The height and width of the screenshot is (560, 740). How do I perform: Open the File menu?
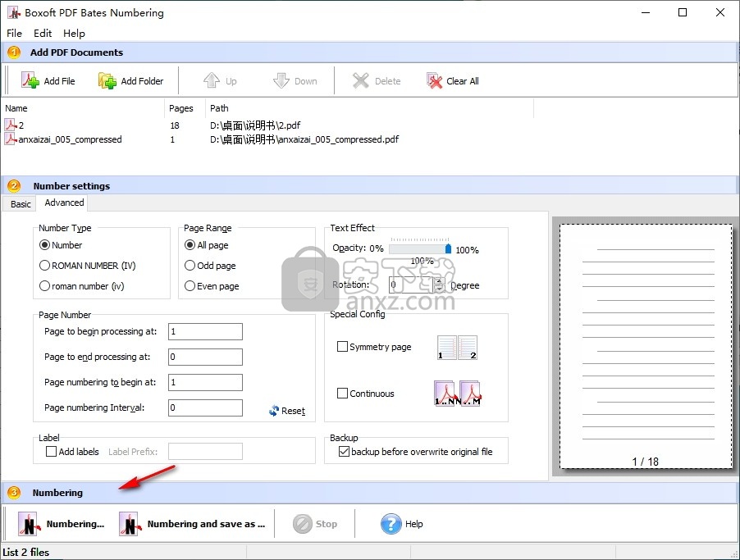tap(14, 33)
